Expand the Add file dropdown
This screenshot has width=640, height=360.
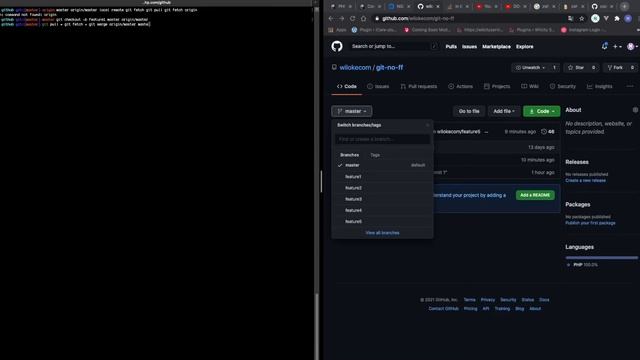(x=504, y=111)
